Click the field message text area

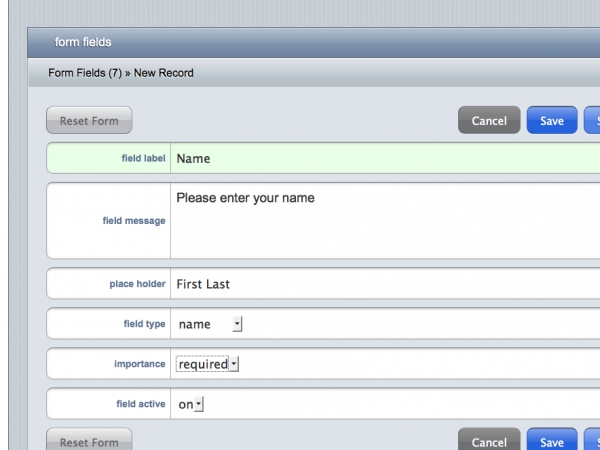click(385, 220)
